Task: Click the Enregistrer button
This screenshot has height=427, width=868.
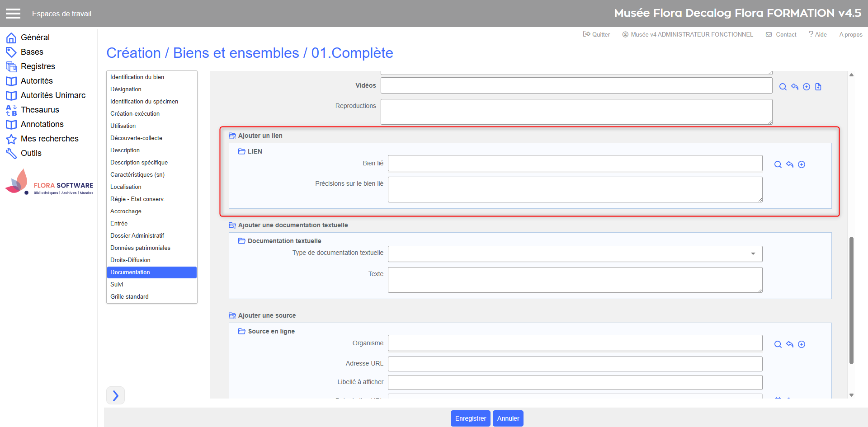Action: click(x=470, y=418)
